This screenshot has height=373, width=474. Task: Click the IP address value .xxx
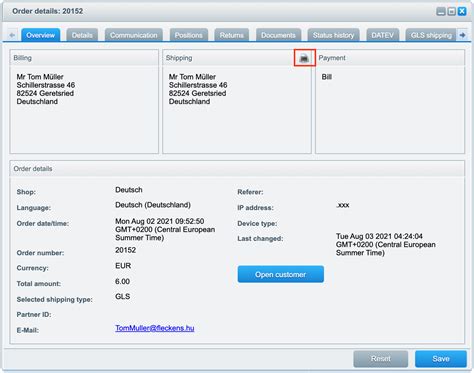[343, 205]
